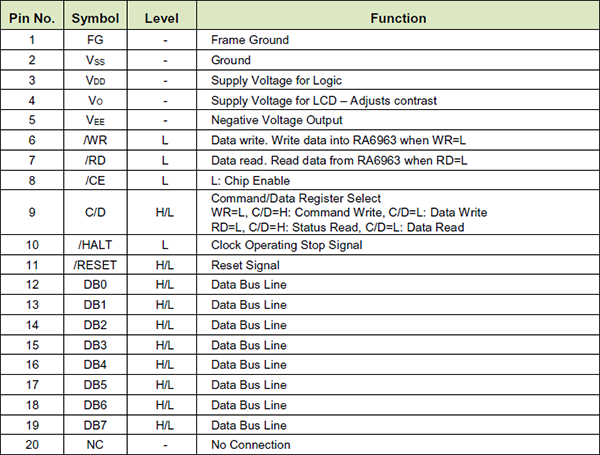Click the "L: Chip Enable" text
This screenshot has height=455, width=600.
click(252, 181)
